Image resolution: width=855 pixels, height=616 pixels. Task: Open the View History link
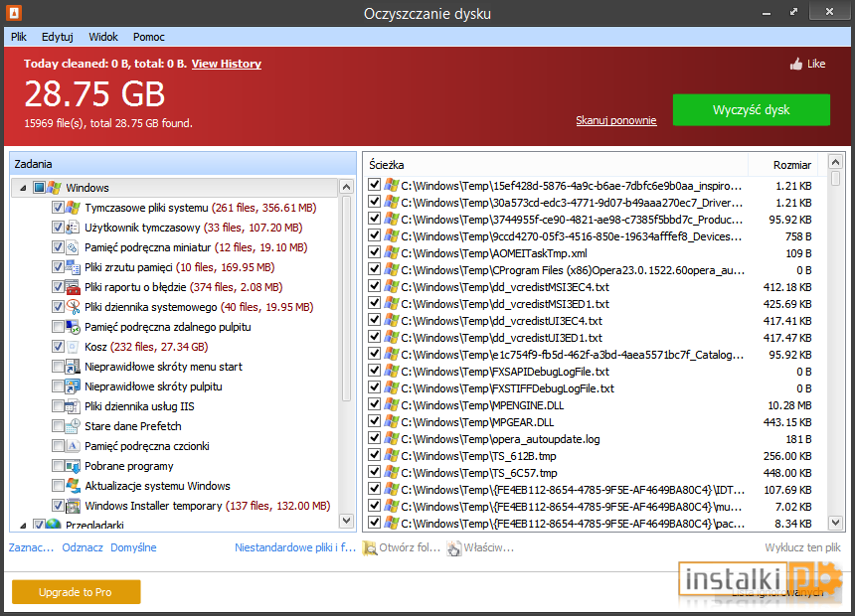227,64
